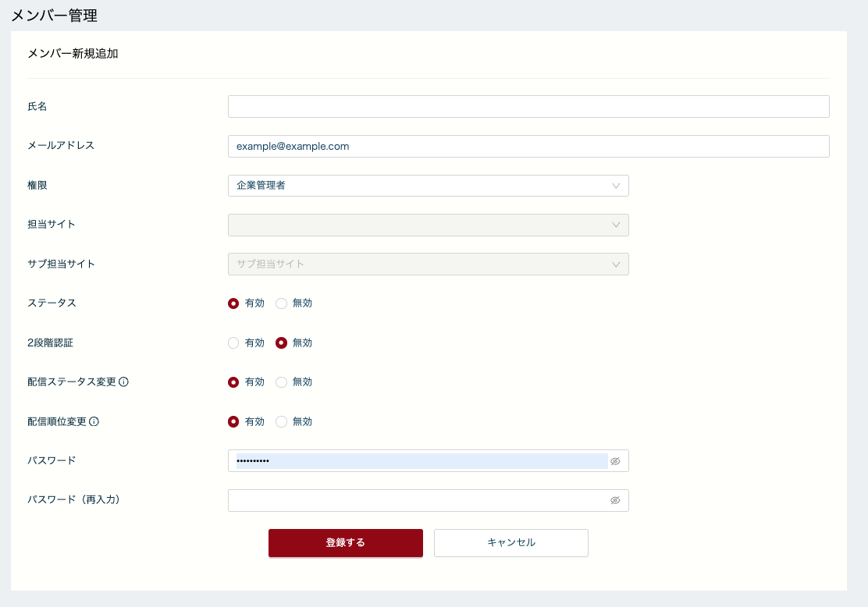This screenshot has height=607, width=868.
Task: Click the メンバー新規追加 heading
Action: tap(73, 54)
